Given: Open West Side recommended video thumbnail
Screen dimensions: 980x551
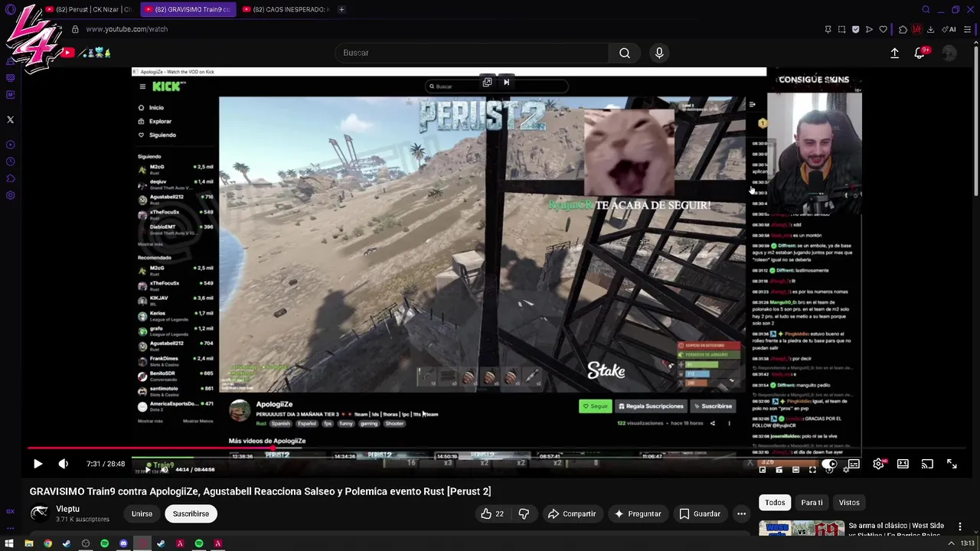Looking at the screenshot, I should [802, 528].
